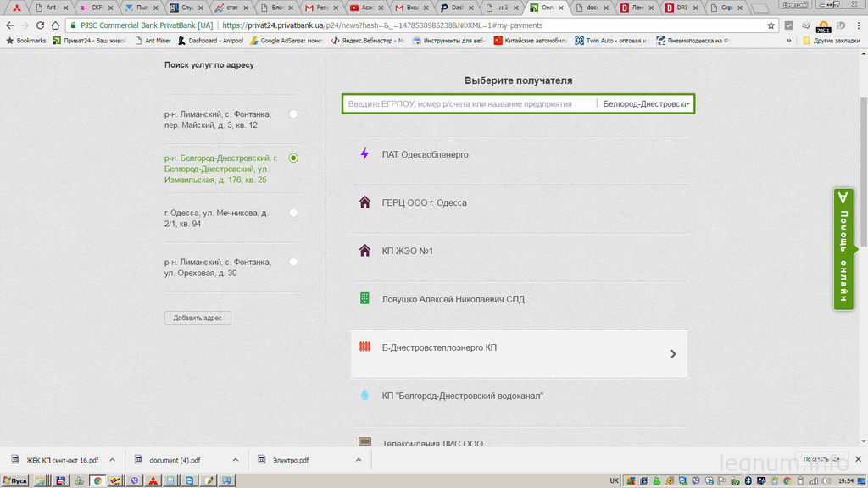Expand the Б-Днестровстеплоэнерго КП row chevron
This screenshot has width=868, height=488.
(x=673, y=353)
